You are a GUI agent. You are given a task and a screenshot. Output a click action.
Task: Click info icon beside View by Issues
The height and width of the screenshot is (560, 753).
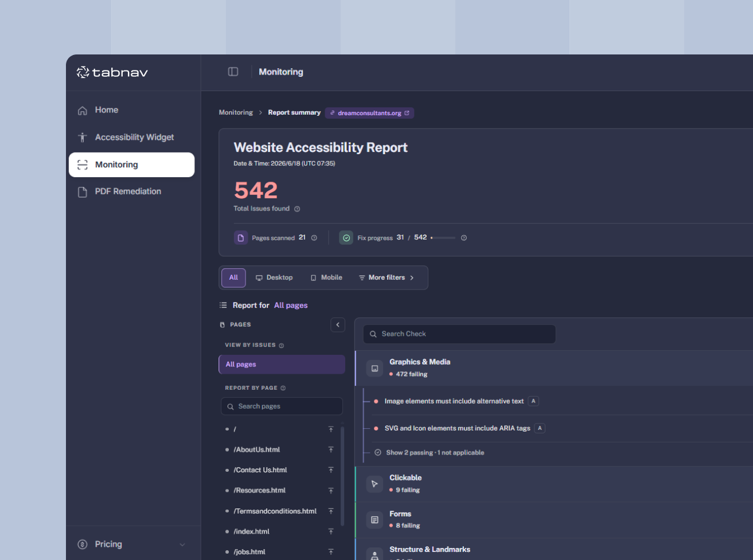pos(282,346)
